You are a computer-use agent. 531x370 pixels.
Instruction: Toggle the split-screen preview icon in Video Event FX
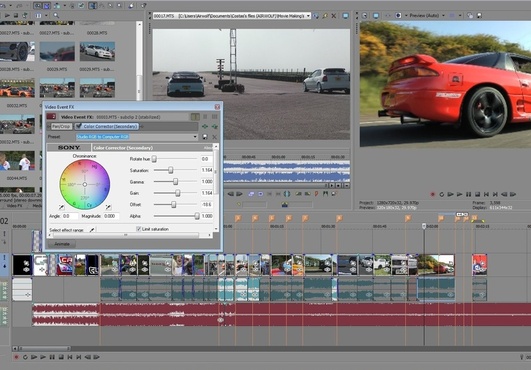click(x=195, y=117)
